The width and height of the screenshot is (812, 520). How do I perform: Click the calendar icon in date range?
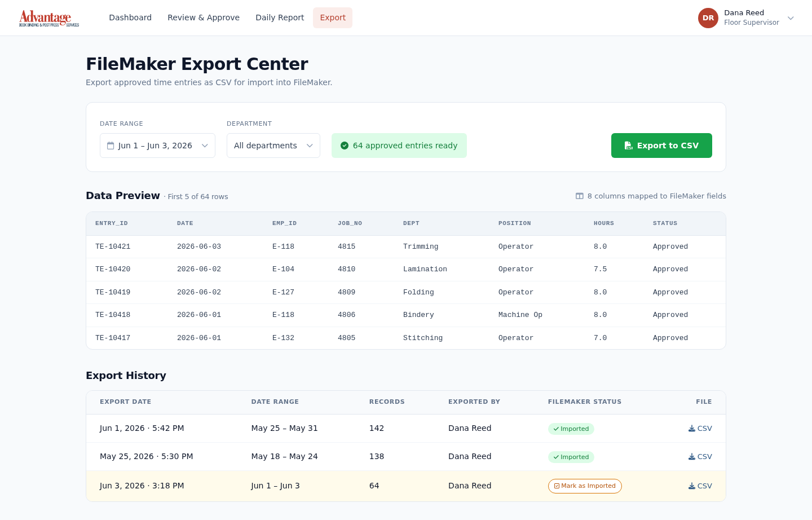[x=111, y=146]
